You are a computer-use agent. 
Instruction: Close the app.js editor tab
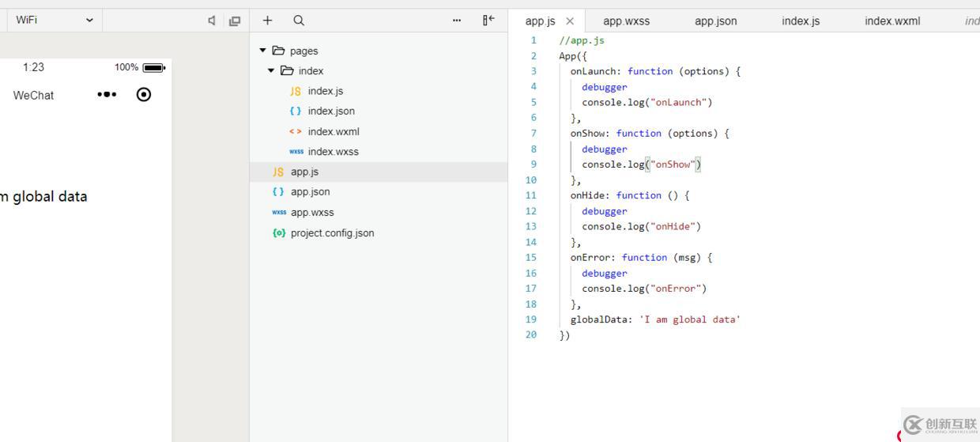point(570,21)
